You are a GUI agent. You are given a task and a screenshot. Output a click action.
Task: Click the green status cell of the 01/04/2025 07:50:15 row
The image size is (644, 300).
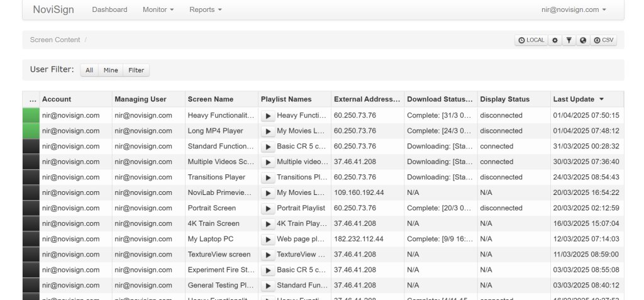click(x=31, y=116)
